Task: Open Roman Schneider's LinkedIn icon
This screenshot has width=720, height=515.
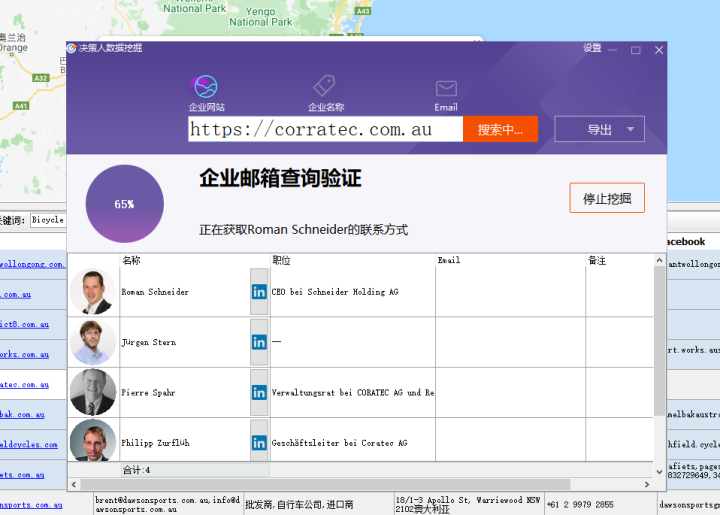Action: 259,292
